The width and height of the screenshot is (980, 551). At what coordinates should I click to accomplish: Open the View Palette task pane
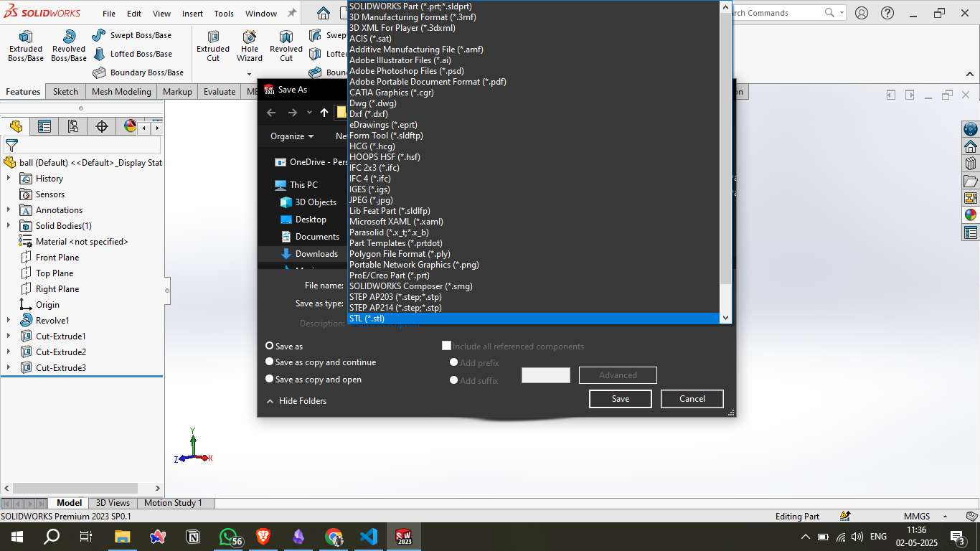pos(971,198)
